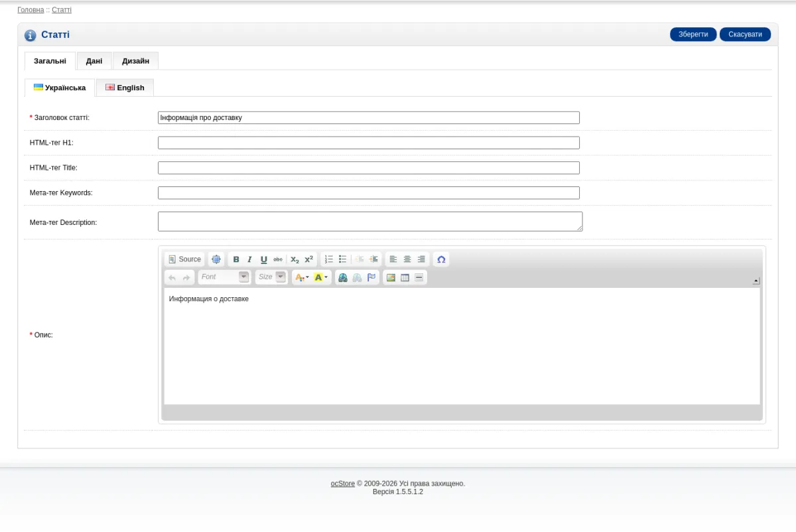Focus the HTML-тег Title input field
This screenshot has width=796, height=532.
tap(369, 168)
